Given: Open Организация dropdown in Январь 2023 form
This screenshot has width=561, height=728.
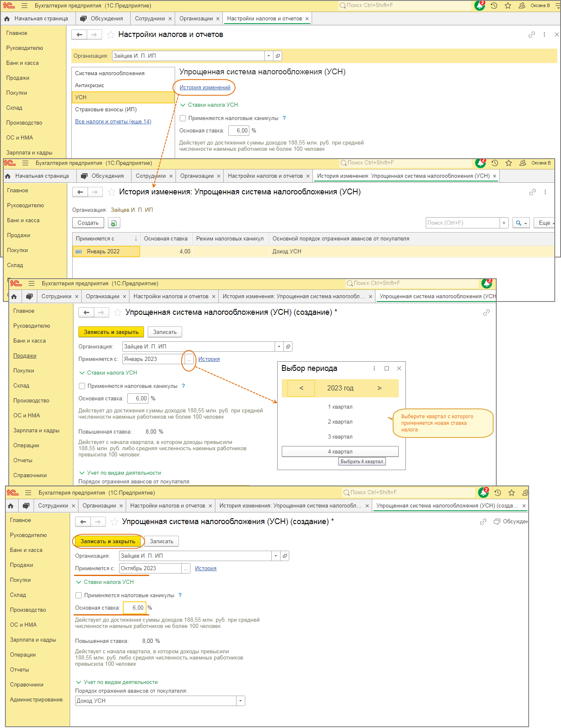Looking at the screenshot, I should tap(279, 347).
